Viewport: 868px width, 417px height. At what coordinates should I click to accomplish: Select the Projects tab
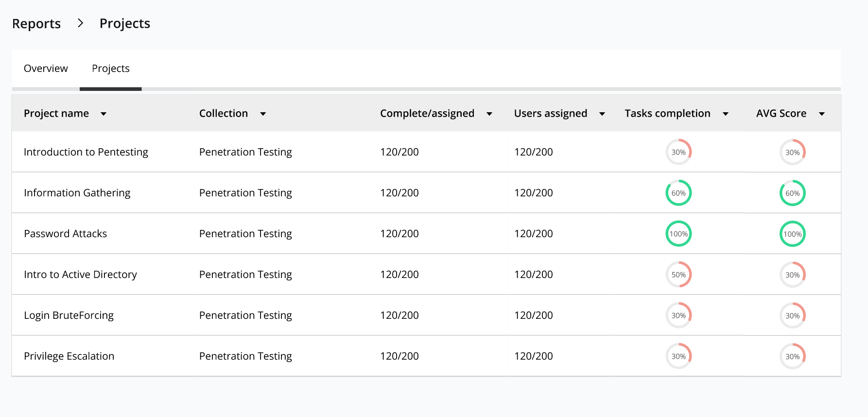point(111,69)
